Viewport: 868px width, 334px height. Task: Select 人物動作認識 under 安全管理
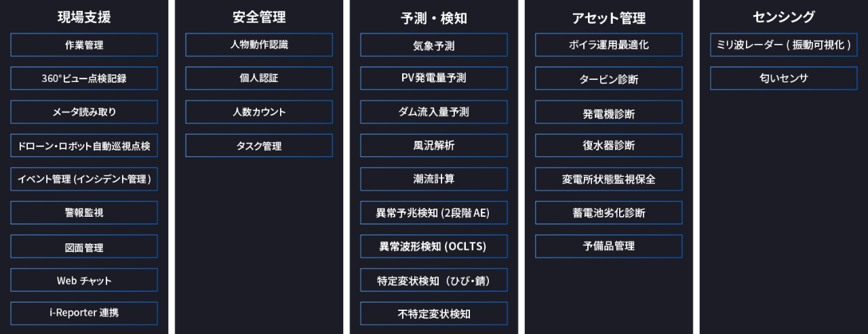pos(259,45)
